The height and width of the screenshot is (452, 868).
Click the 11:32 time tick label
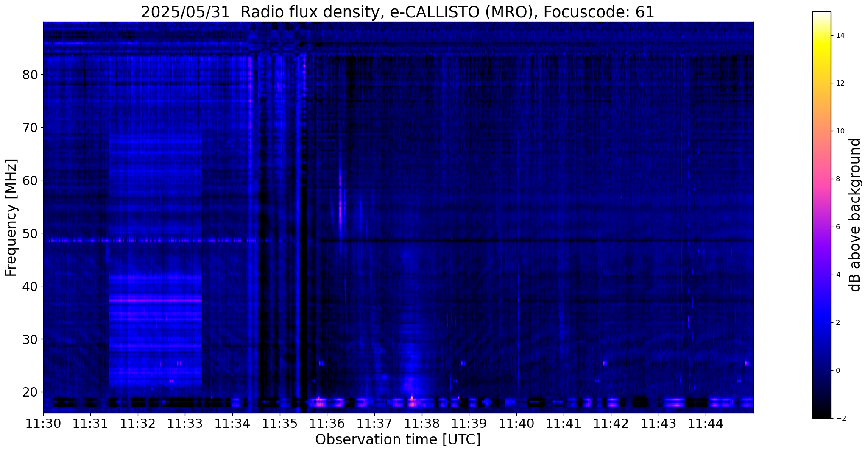tap(138, 423)
